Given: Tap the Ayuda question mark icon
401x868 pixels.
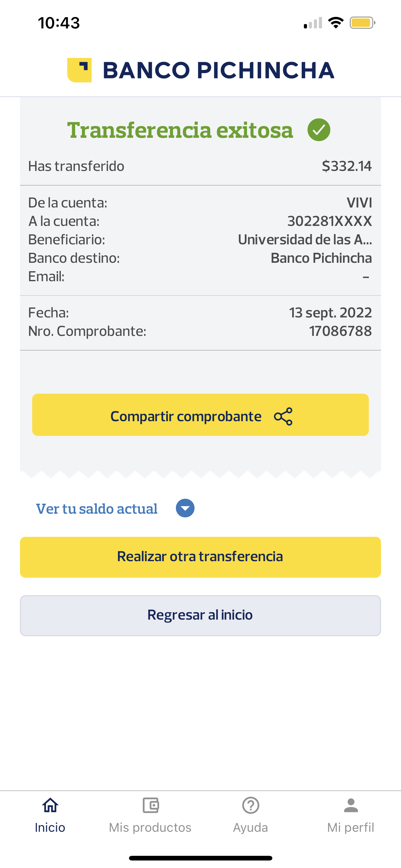Looking at the screenshot, I should (250, 805).
